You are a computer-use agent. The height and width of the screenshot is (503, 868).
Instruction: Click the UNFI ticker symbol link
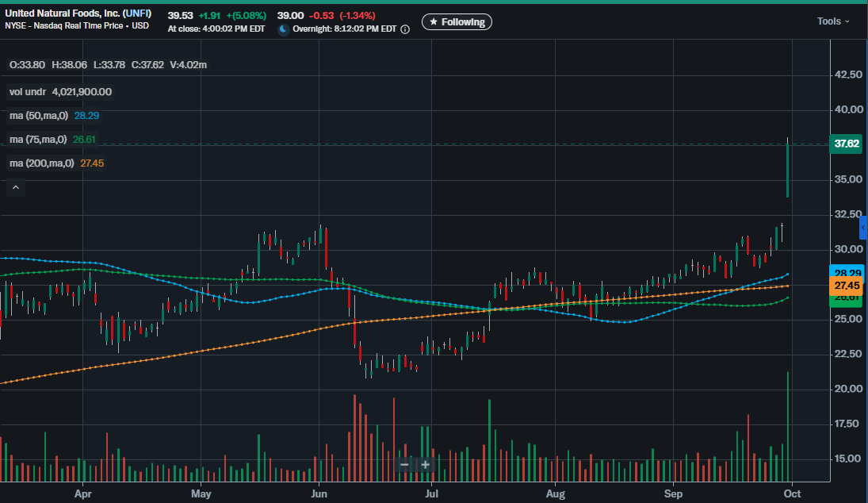[137, 15]
